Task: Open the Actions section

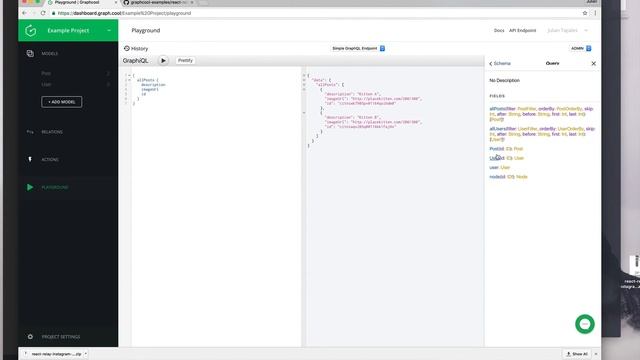Action: click(50, 160)
